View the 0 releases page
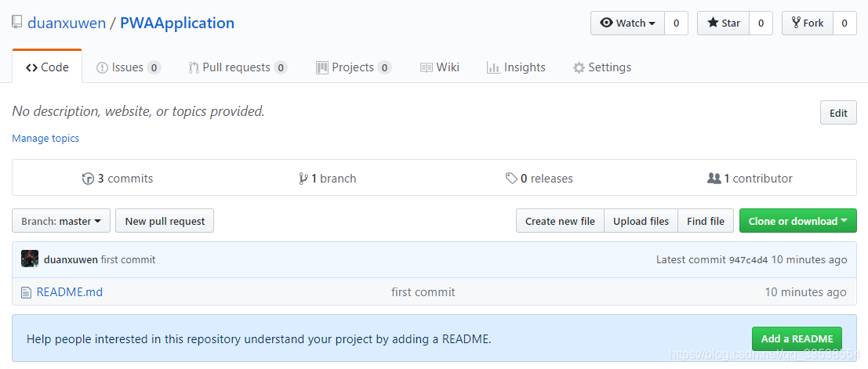The image size is (868, 369). 539,179
